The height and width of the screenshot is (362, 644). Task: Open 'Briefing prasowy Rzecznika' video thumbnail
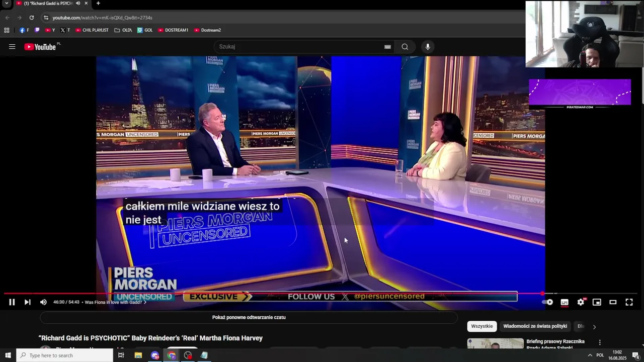496,344
